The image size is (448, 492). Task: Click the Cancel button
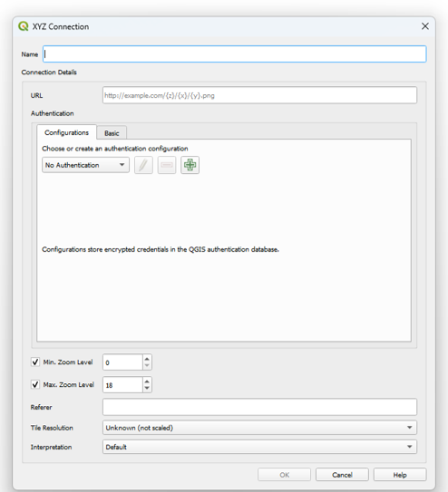pyautogui.click(x=342, y=475)
